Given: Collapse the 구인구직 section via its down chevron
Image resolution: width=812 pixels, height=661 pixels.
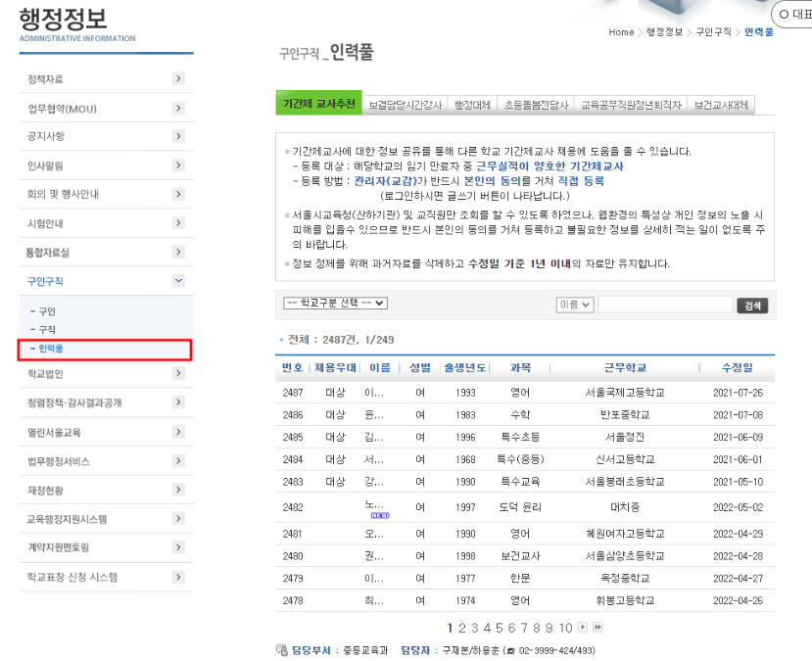Looking at the screenshot, I should [179, 280].
